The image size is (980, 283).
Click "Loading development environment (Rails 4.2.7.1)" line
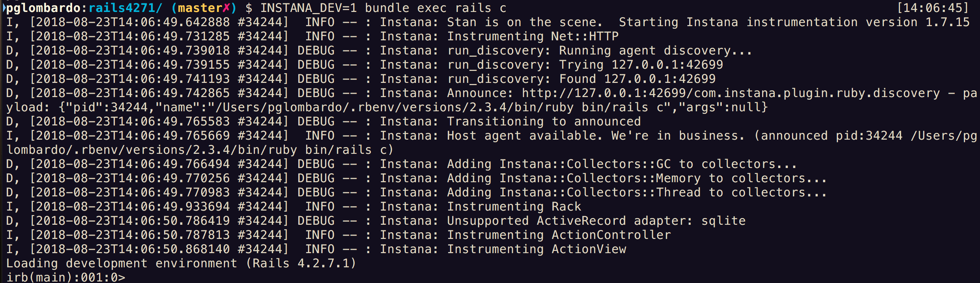(181, 263)
